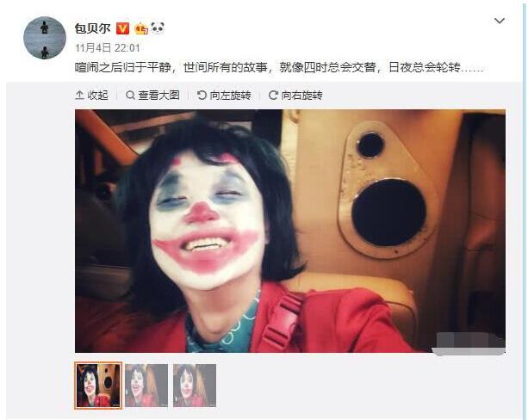The height and width of the screenshot is (420, 528).
Task: Click the magnifier icon for 查看大图
Action: tap(130, 96)
